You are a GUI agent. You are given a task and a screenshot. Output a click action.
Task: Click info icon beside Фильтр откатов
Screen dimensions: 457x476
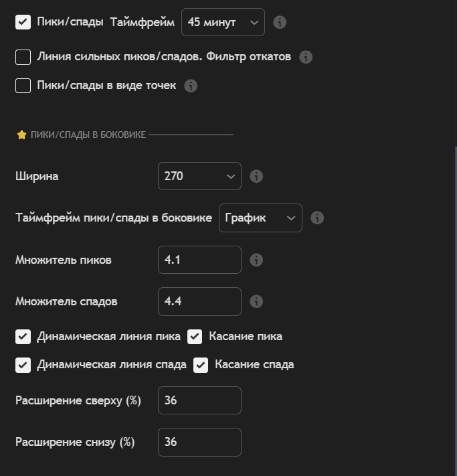[x=306, y=57]
